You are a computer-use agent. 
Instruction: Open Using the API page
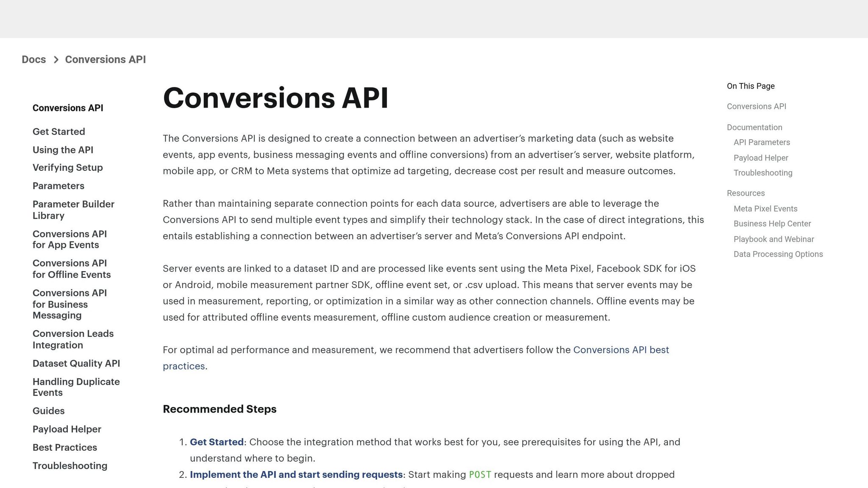(x=63, y=150)
